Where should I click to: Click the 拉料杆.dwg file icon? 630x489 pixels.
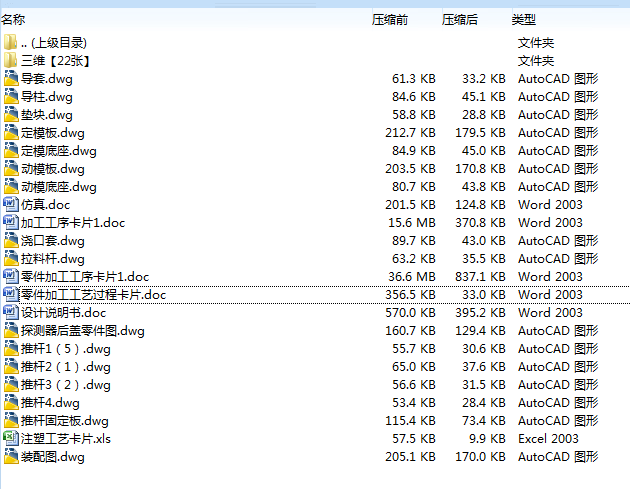11,258
